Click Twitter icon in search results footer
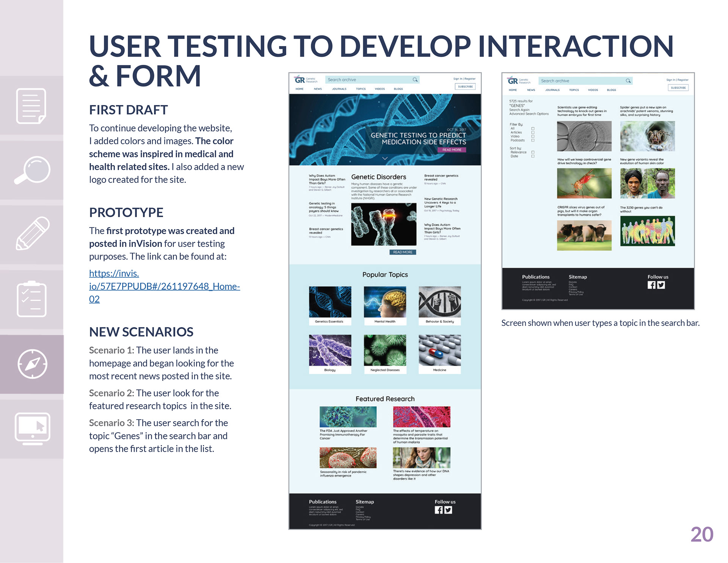The height and width of the screenshot is (563, 728). tap(661, 285)
